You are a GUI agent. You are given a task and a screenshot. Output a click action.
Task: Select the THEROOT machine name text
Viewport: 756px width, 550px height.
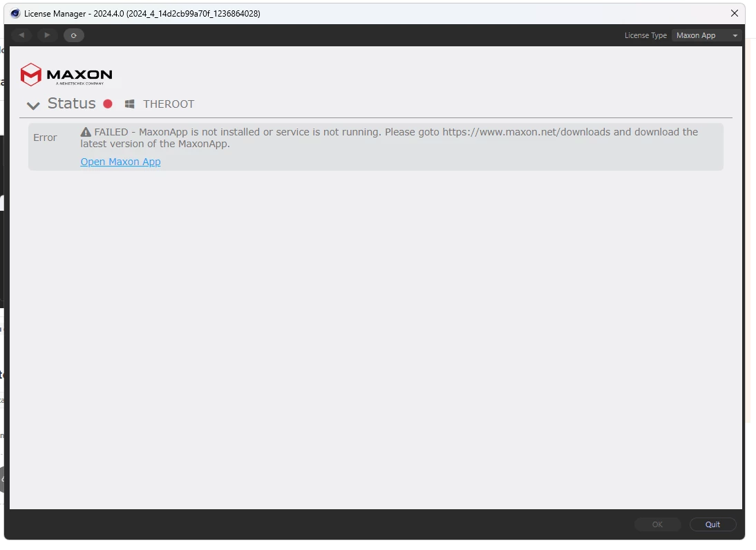(169, 104)
